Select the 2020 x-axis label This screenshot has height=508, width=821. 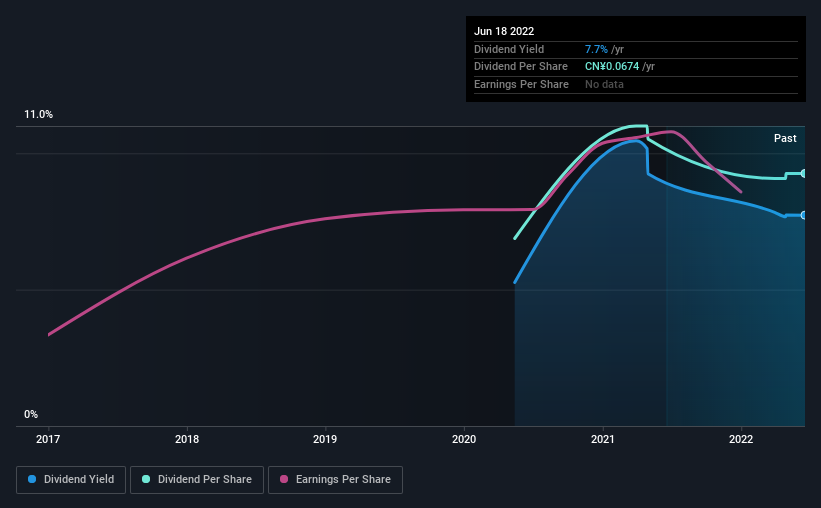point(464,439)
